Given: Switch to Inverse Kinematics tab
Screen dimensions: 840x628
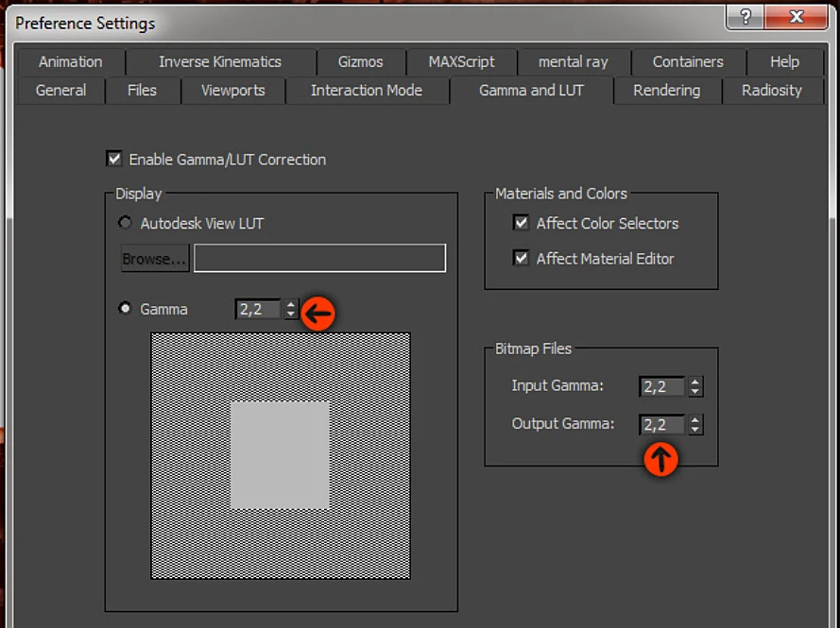Looking at the screenshot, I should coord(220,62).
